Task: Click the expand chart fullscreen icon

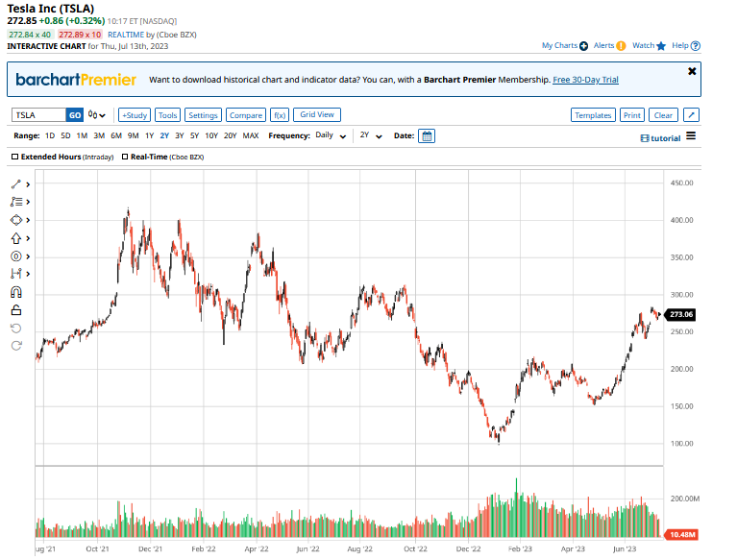Action: (x=691, y=115)
